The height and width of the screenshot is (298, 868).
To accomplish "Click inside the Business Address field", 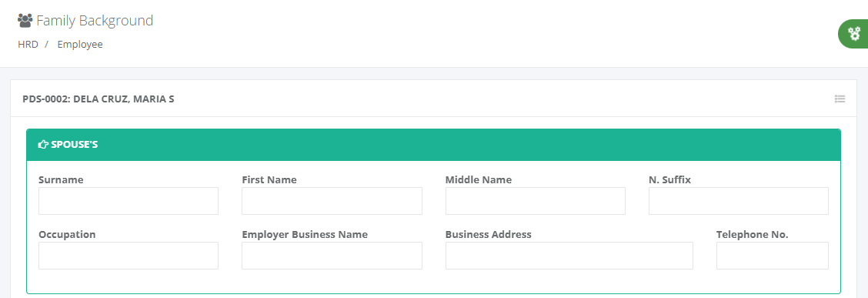I will tap(569, 256).
